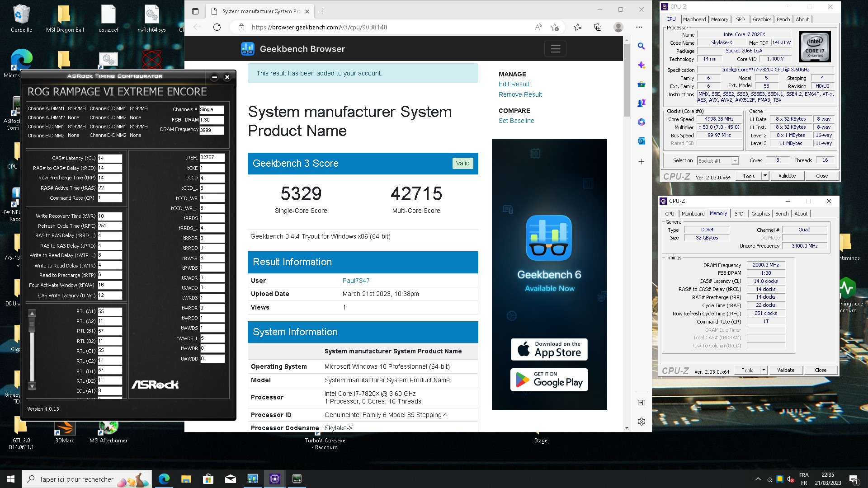Screen dimensions: 868x488
Task: Open Geekbench Browser hamburger menu
Action: point(555,49)
